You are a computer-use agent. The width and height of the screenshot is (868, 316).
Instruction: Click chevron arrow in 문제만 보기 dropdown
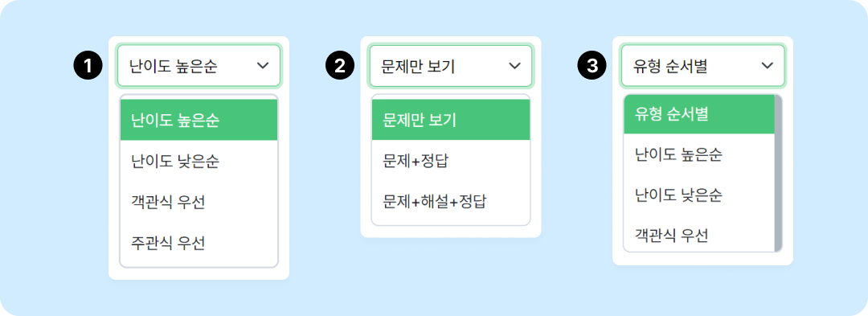[x=515, y=66]
